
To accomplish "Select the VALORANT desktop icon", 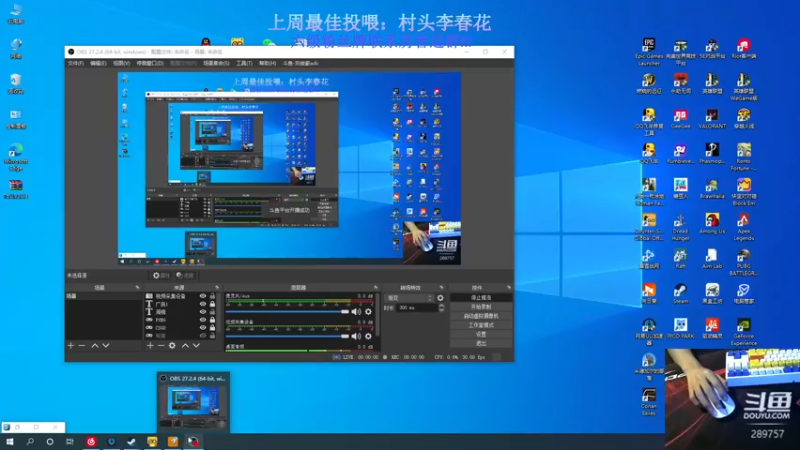I will tap(712, 119).
